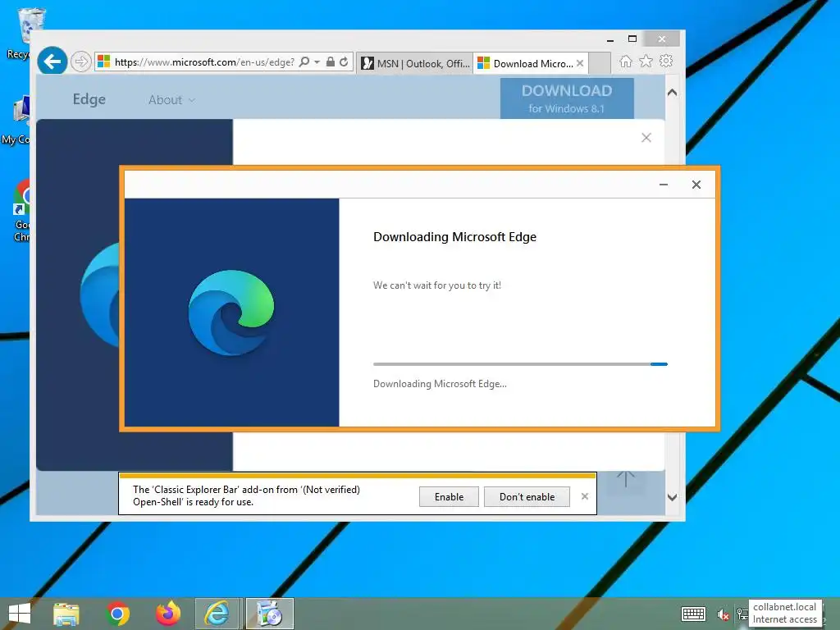Click Don't enable in the add-on notification

[527, 496]
